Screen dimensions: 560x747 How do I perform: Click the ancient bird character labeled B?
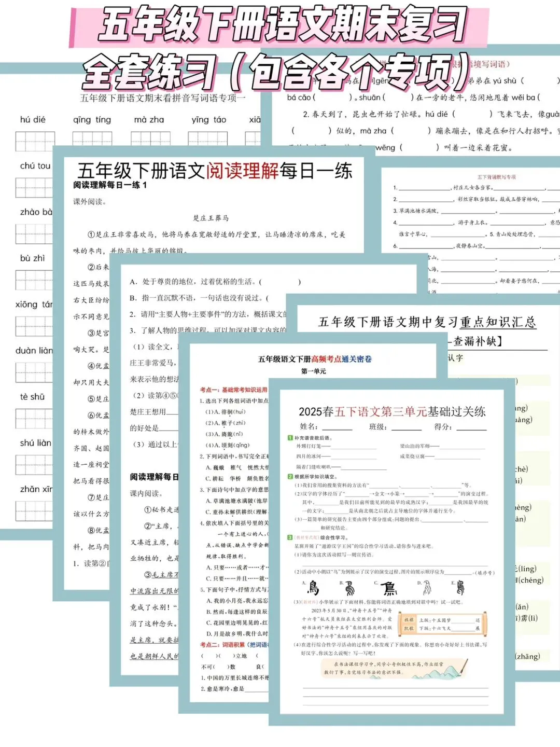pyautogui.click(x=351, y=588)
